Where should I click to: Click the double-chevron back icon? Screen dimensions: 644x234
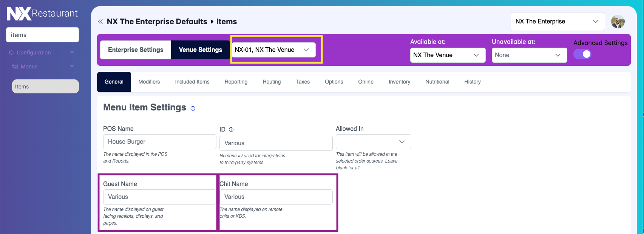coord(100,22)
